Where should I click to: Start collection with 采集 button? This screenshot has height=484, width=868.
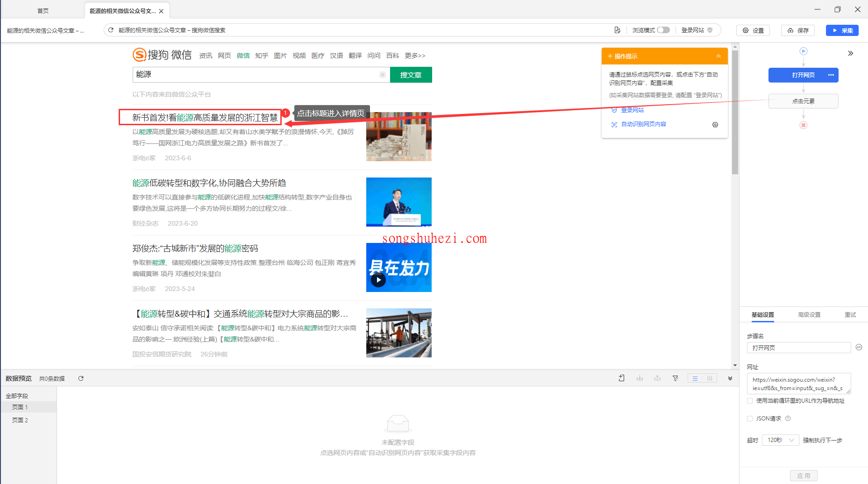(842, 30)
